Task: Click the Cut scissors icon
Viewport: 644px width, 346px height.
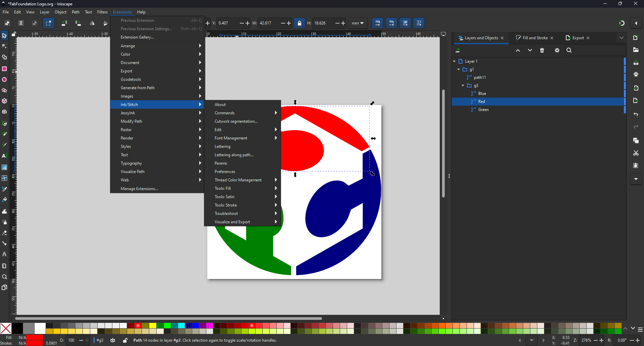Action: click(x=636, y=153)
